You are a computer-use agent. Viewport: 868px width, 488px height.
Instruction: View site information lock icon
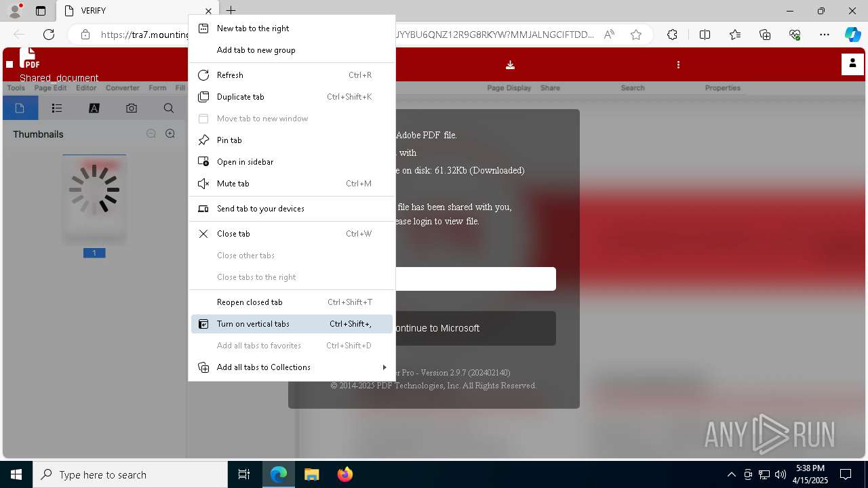85,35
